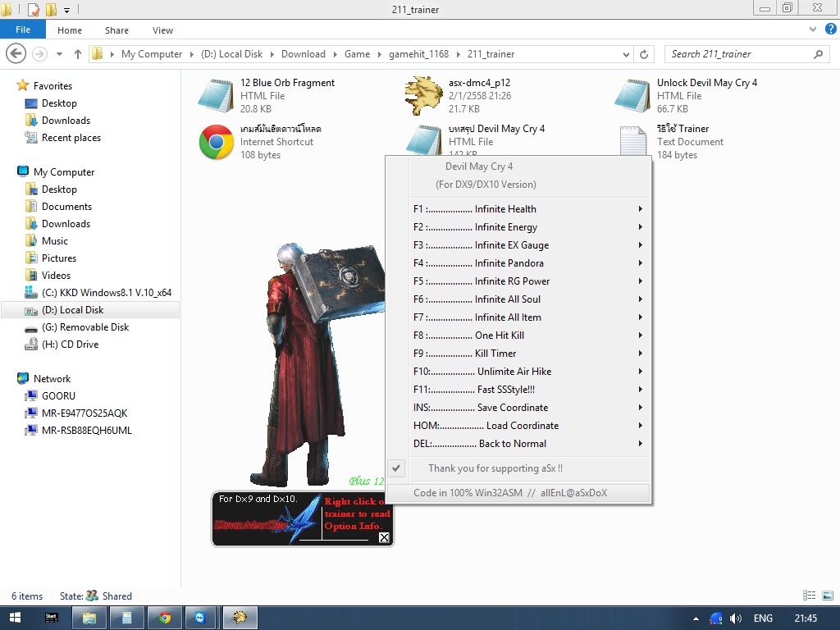840x630 pixels.
Task: Close the trainer banner with X button
Action: [384, 537]
